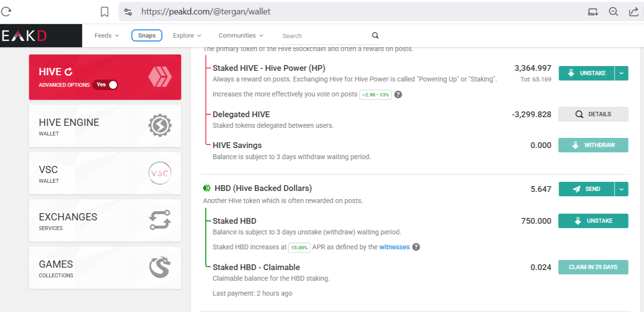Screen dimensions: 644x312
Task: Open dropdown arrow next to Unstake HIVE
Action: [621, 73]
